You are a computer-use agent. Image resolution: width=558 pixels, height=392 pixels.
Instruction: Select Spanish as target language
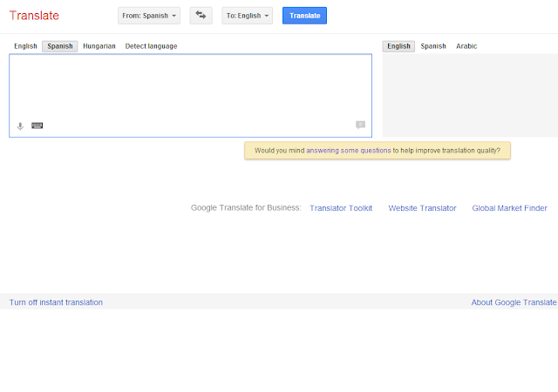coord(433,46)
